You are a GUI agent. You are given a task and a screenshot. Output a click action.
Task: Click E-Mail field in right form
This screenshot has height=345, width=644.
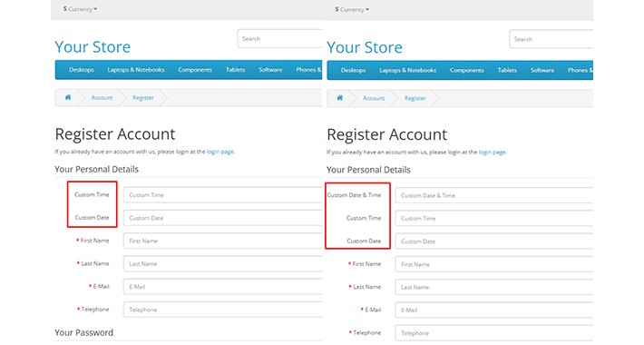(x=494, y=310)
